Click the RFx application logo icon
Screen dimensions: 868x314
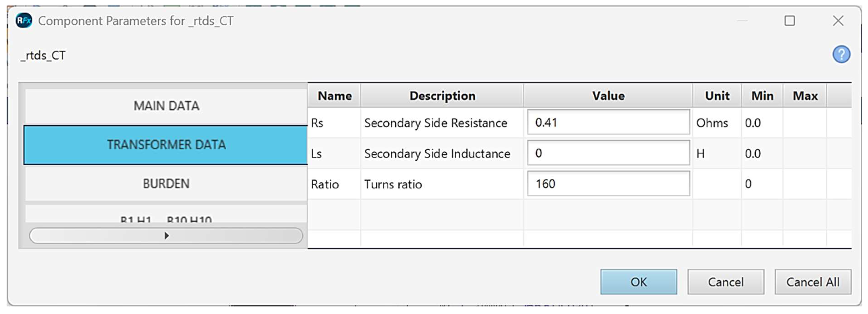[x=24, y=21]
